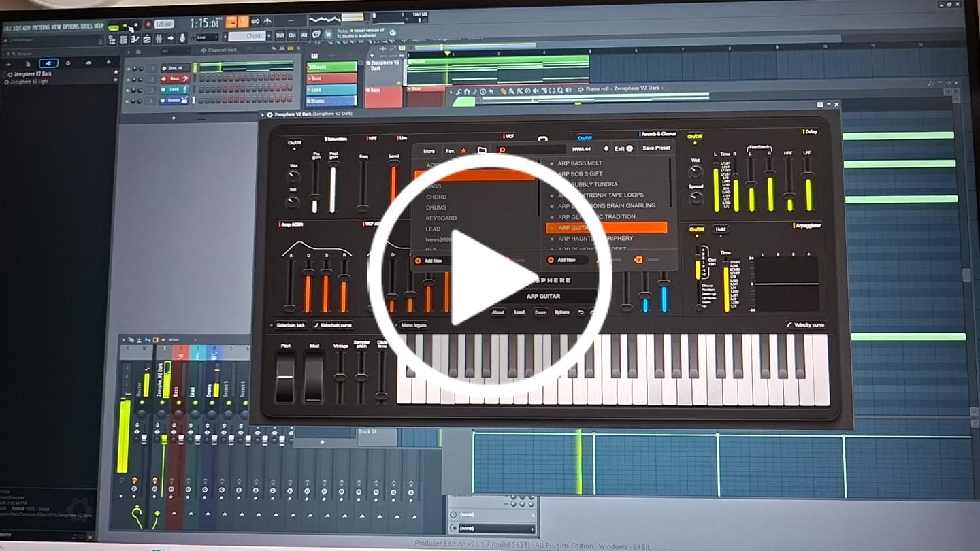Open the PATTERNS menu
This screenshot has height=551, width=980.
41,27
